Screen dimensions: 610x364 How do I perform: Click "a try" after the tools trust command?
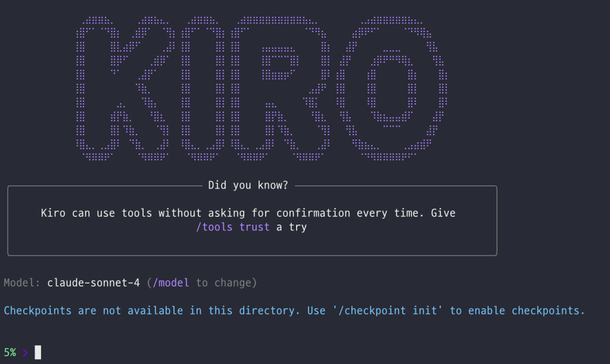pyautogui.click(x=291, y=227)
